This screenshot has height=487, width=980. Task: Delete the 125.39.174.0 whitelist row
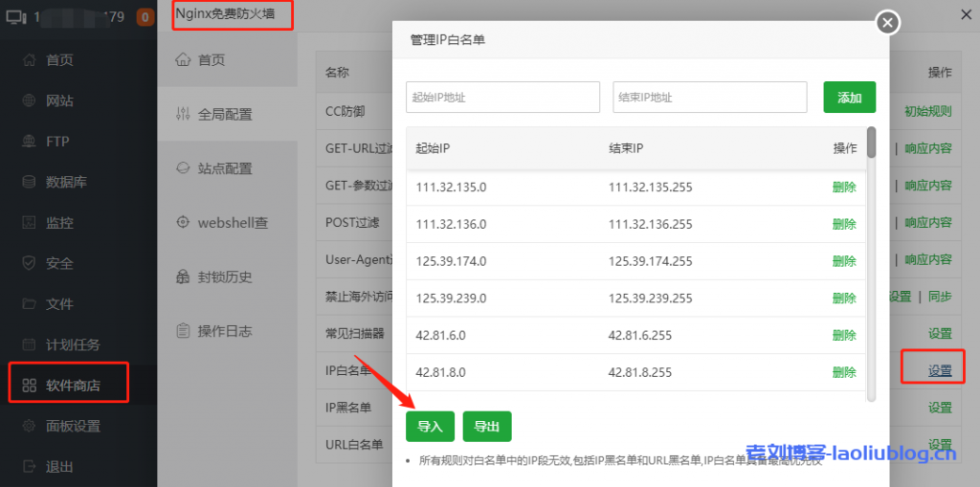[844, 261]
